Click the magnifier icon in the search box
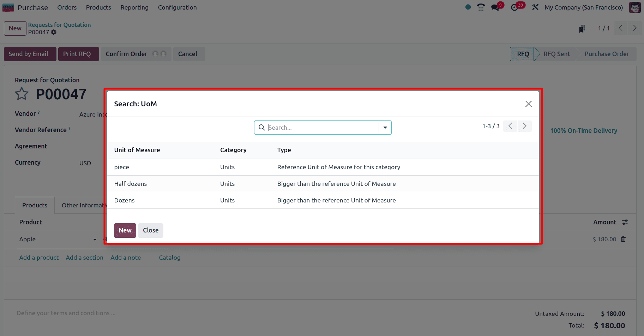The height and width of the screenshot is (336, 644). (261, 128)
